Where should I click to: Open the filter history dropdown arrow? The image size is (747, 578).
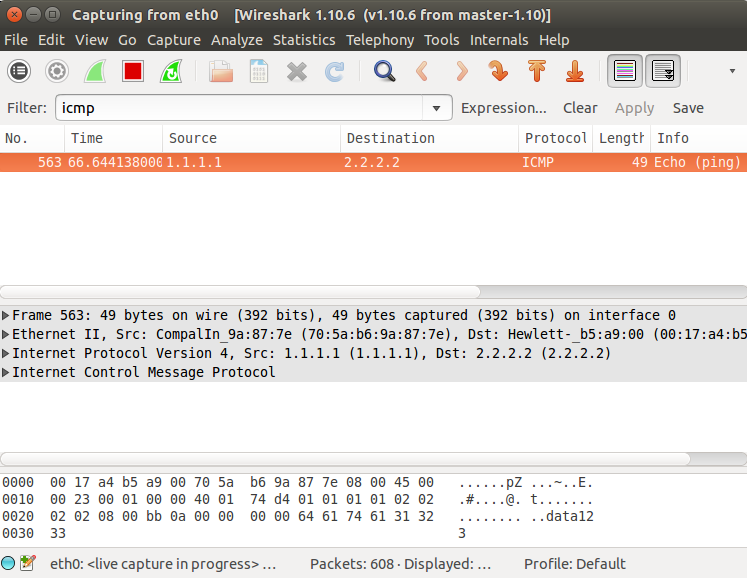click(436, 108)
